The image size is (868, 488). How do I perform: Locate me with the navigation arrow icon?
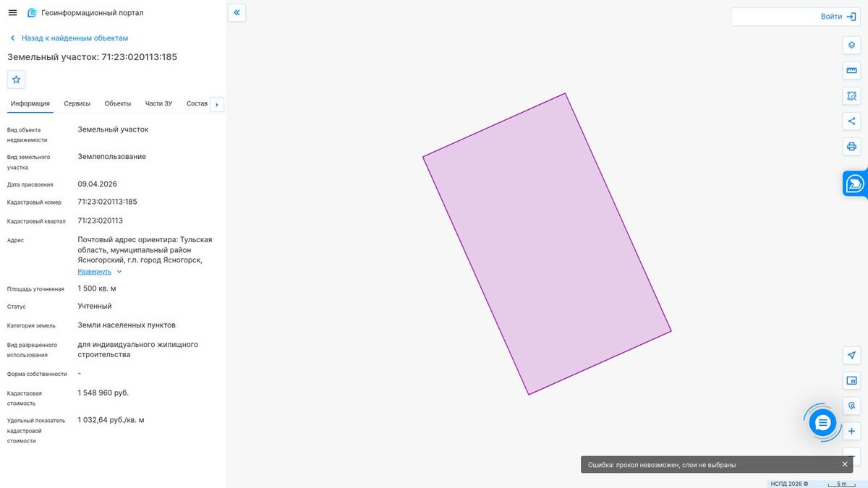(x=851, y=355)
